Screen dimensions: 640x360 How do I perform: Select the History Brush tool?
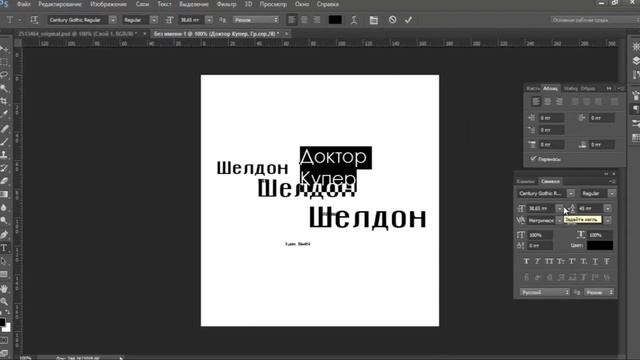pos(4,168)
